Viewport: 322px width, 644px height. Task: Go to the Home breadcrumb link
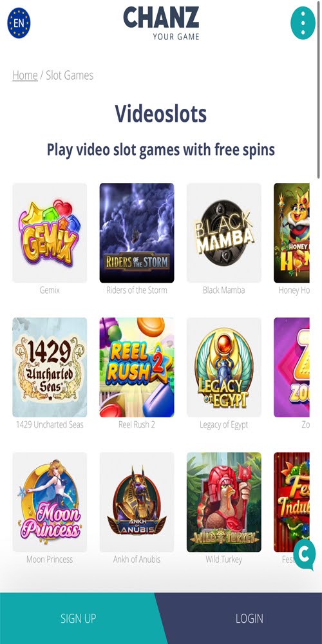click(x=25, y=75)
